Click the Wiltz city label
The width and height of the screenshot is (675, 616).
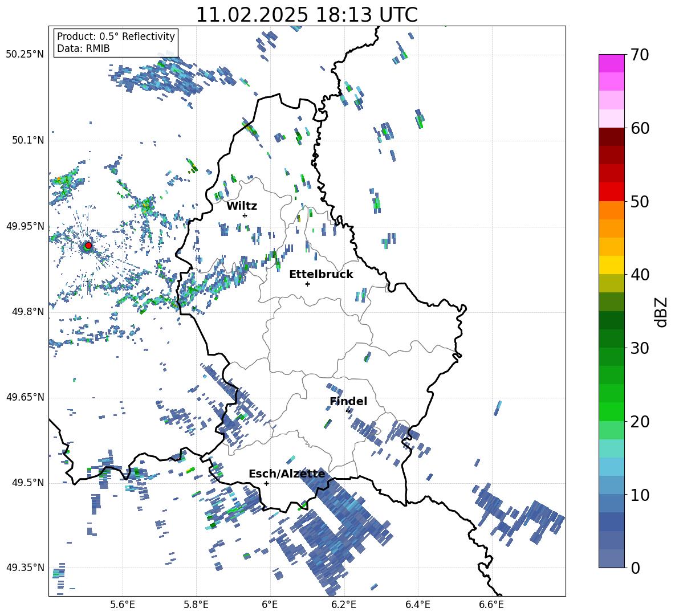(x=242, y=206)
